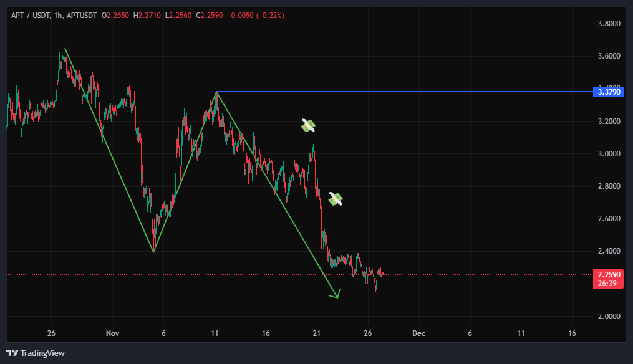Viewport: 633px width, 364px height.
Task: Click the APT / USDT symbol title
Action: 31,15
